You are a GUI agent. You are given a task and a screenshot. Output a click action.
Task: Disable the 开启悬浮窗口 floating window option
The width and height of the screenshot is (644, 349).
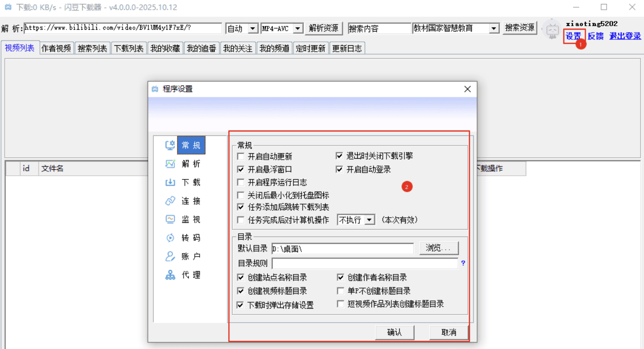coord(241,169)
